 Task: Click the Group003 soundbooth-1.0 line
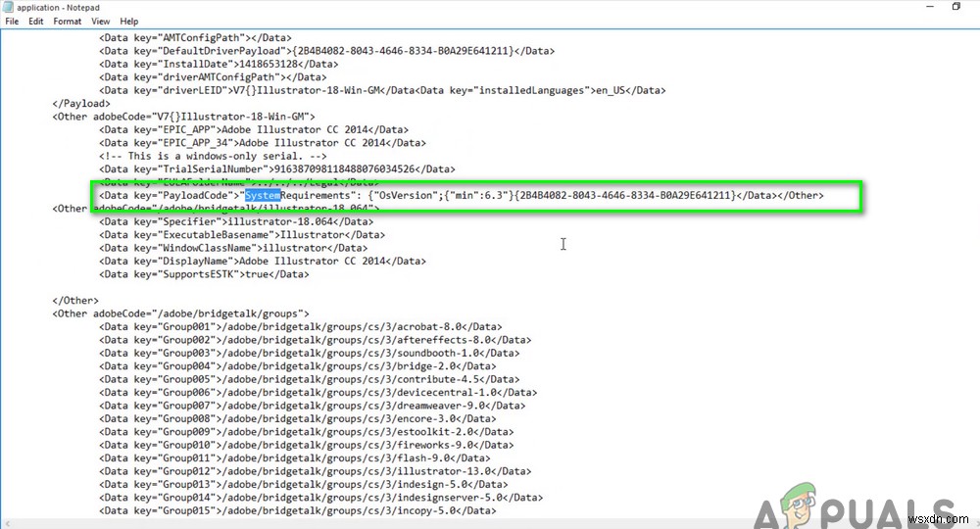(x=310, y=353)
